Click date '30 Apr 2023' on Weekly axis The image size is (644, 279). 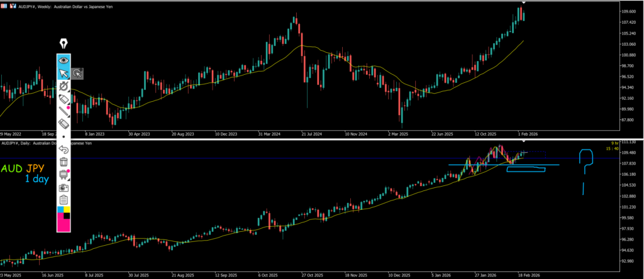coord(139,134)
